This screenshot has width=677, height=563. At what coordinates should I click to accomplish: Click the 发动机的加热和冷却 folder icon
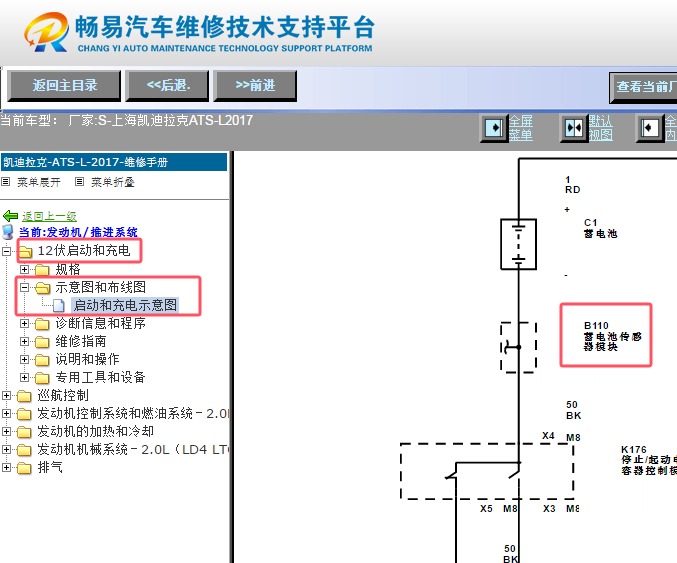coord(24,432)
